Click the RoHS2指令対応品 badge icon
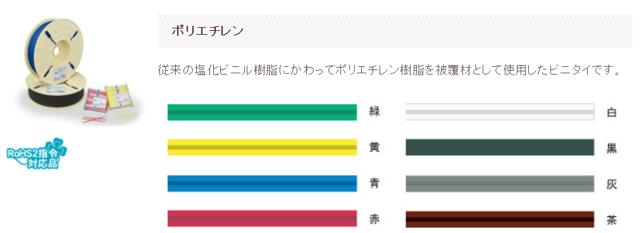 click(37, 154)
